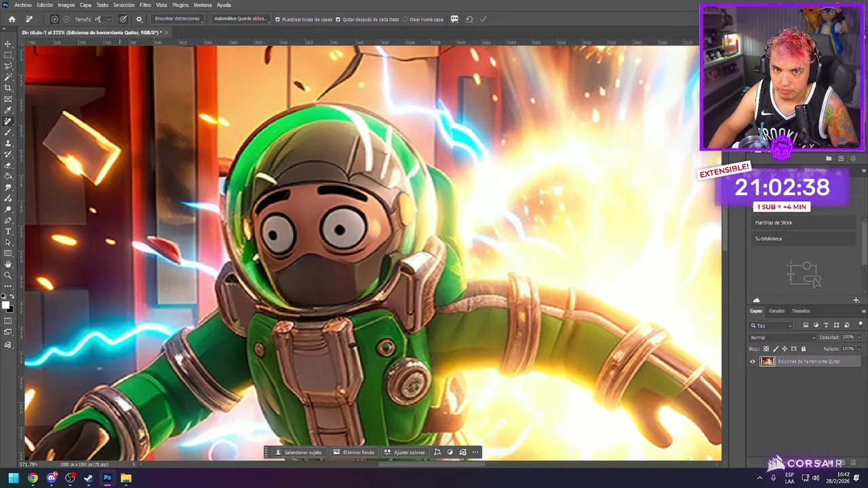This screenshot has width=868, height=488.
Task: Click the Tamaño size input field
Action: [x=98, y=19]
